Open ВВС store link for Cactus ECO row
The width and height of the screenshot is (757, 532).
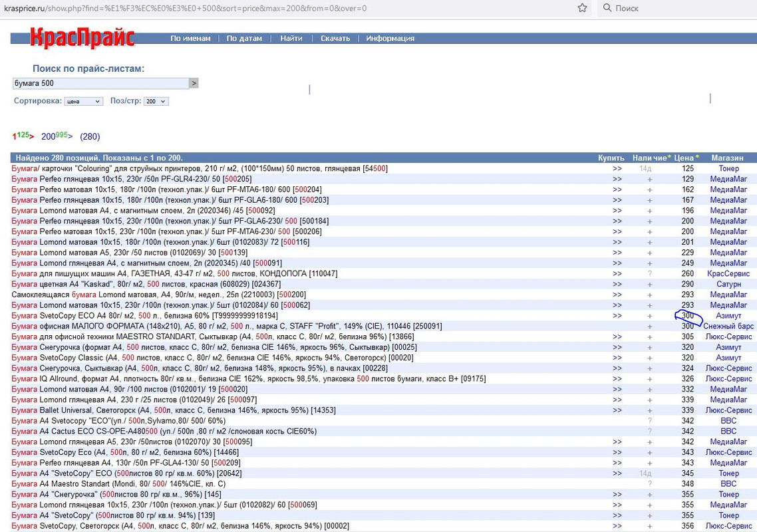coord(728,432)
